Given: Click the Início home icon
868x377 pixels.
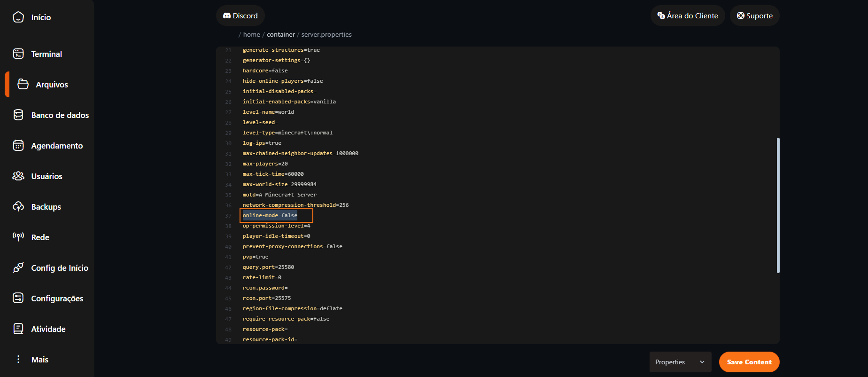Looking at the screenshot, I should [18, 17].
